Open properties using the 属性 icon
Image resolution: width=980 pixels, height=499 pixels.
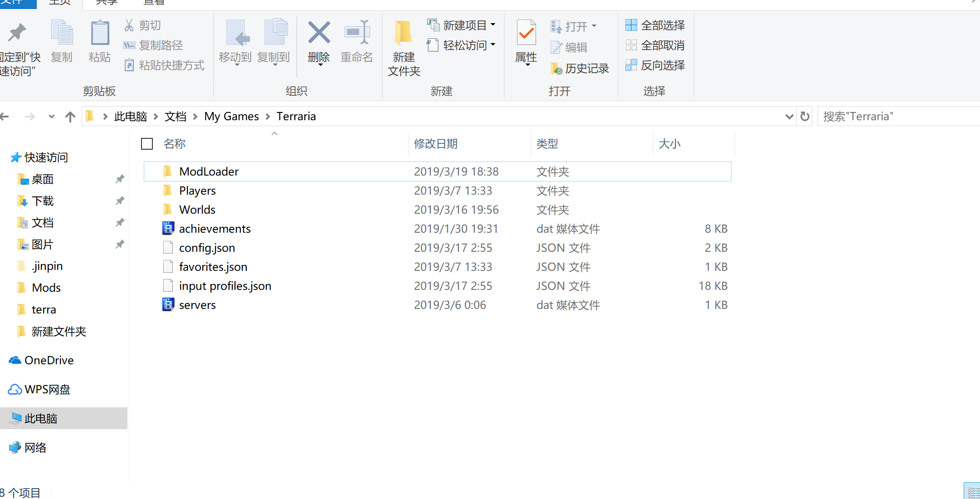(525, 43)
